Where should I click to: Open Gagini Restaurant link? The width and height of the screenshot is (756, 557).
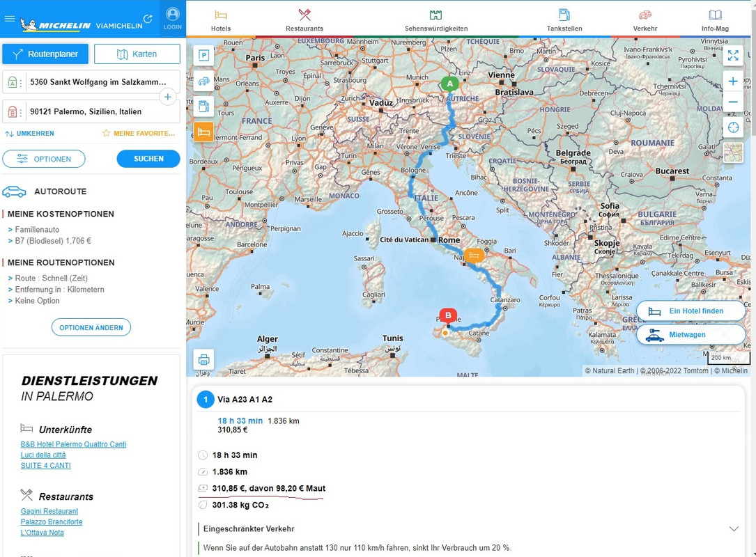point(49,511)
